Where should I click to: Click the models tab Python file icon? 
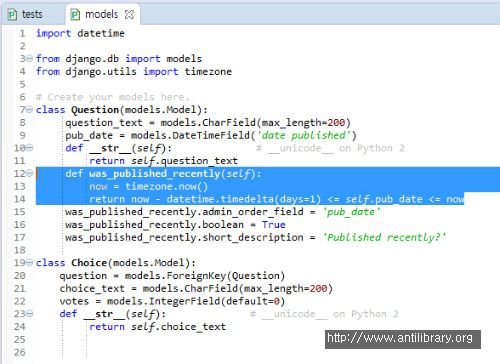[75, 14]
